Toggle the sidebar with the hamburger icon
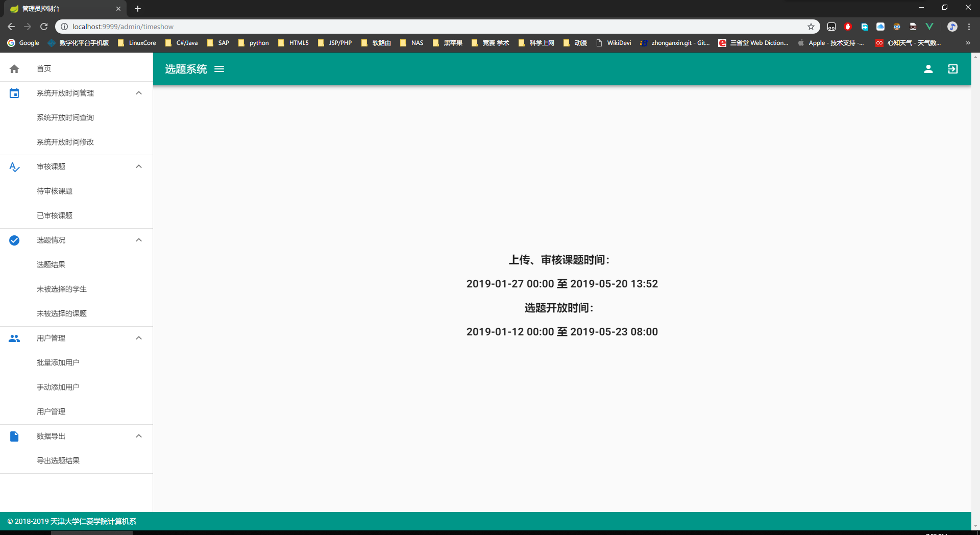This screenshot has height=535, width=980. click(219, 69)
